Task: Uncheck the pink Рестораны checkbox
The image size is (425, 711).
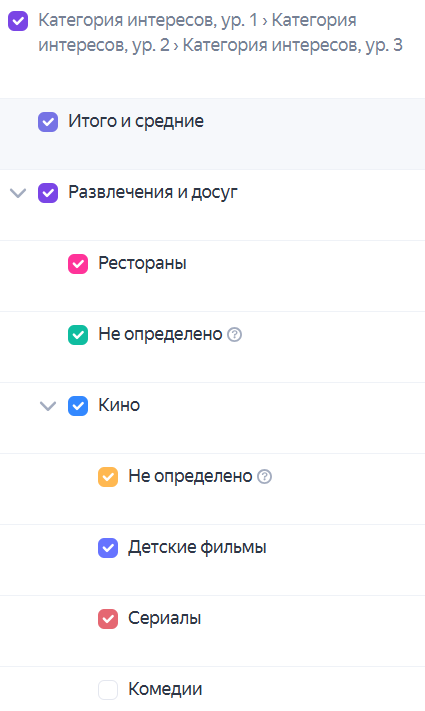Action: tap(78, 264)
